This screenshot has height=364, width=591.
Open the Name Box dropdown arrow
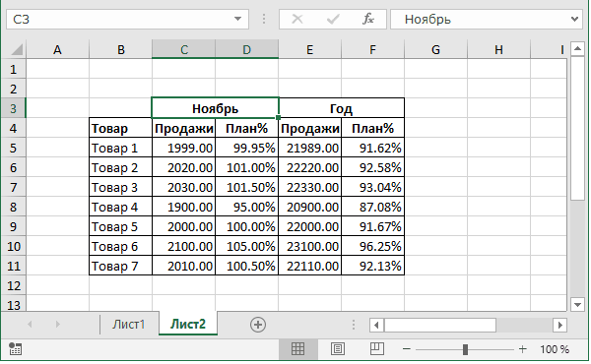(237, 19)
